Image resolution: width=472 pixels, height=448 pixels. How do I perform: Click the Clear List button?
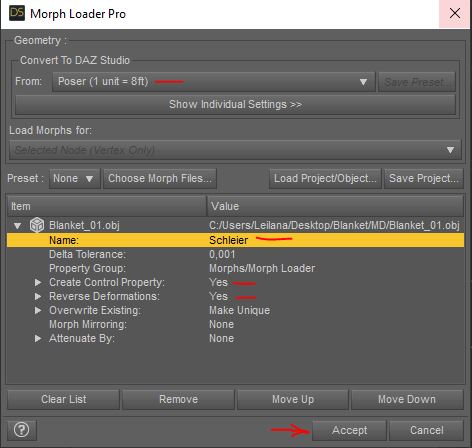(x=63, y=399)
